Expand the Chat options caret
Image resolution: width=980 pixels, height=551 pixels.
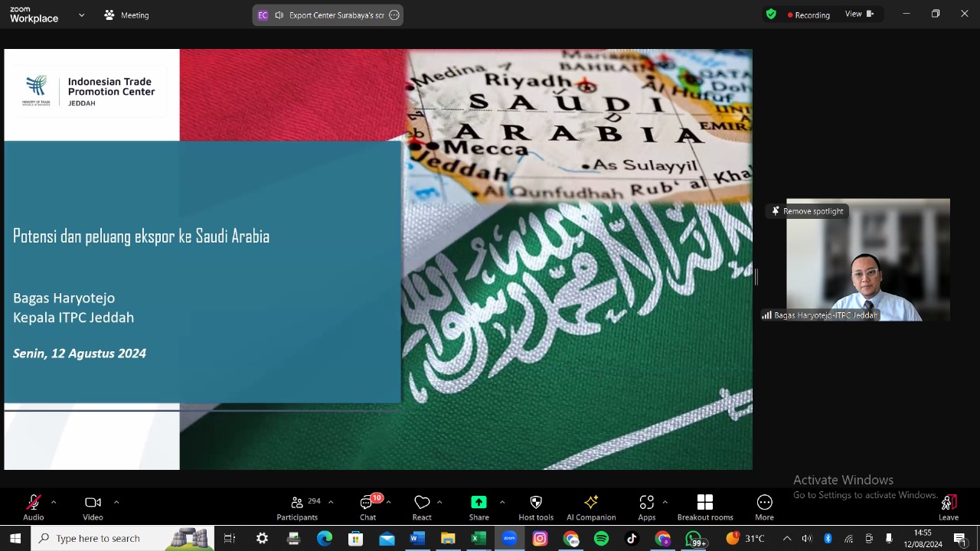(x=389, y=502)
